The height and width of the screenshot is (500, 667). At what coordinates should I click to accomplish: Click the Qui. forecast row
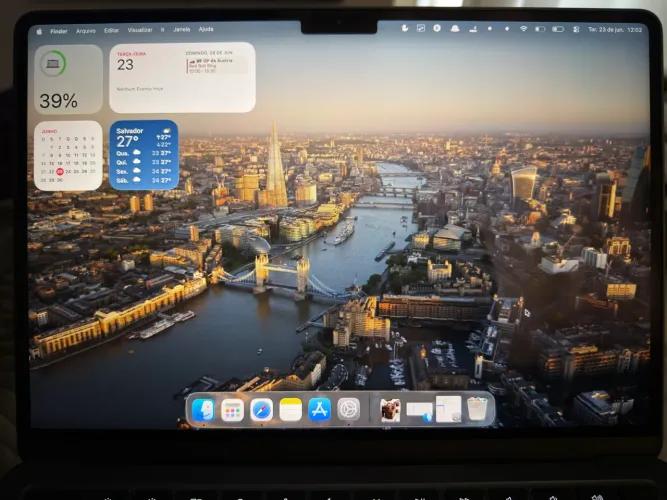coord(144,162)
